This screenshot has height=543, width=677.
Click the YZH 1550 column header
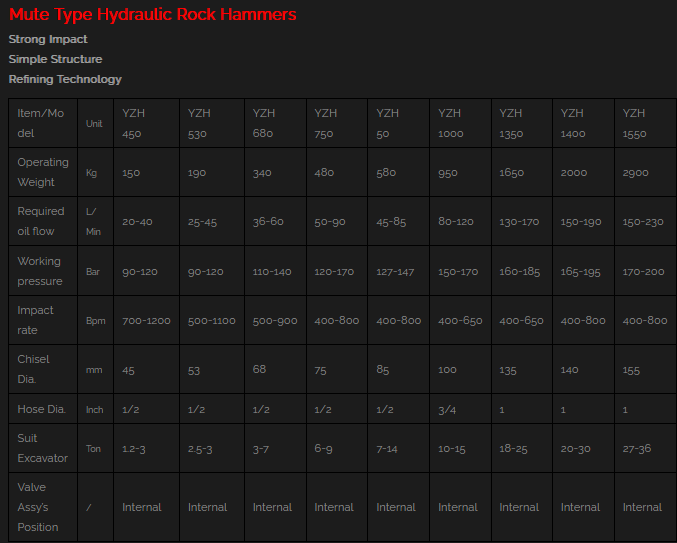(634, 123)
